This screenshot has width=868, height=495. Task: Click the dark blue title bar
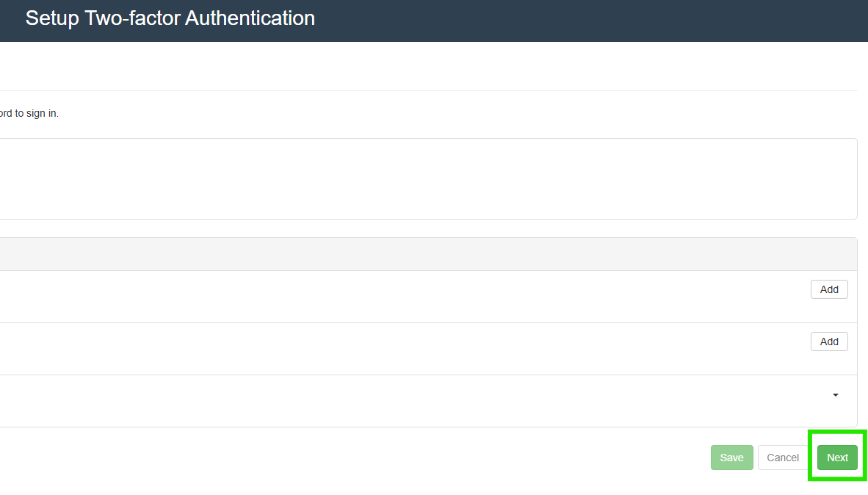point(587,21)
